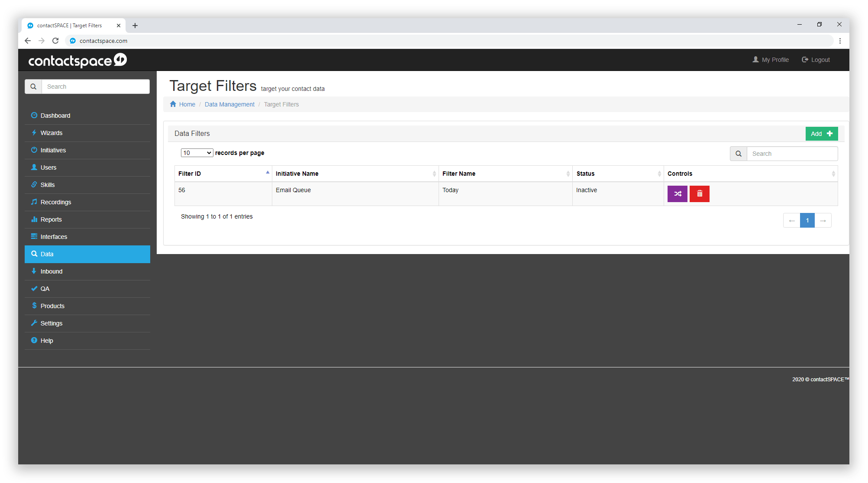This screenshot has height=483, width=868.
Task: Sort table by Initiative Name column
Action: point(355,174)
